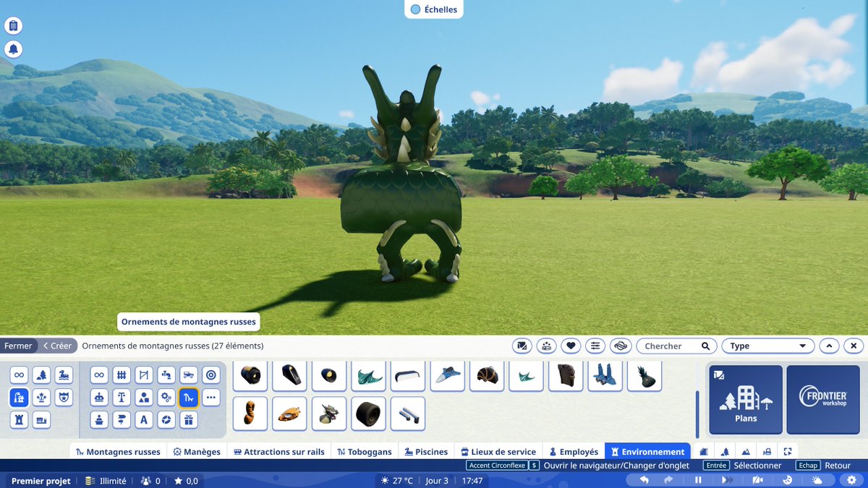Open the Frontier Workshop tile

[823, 399]
